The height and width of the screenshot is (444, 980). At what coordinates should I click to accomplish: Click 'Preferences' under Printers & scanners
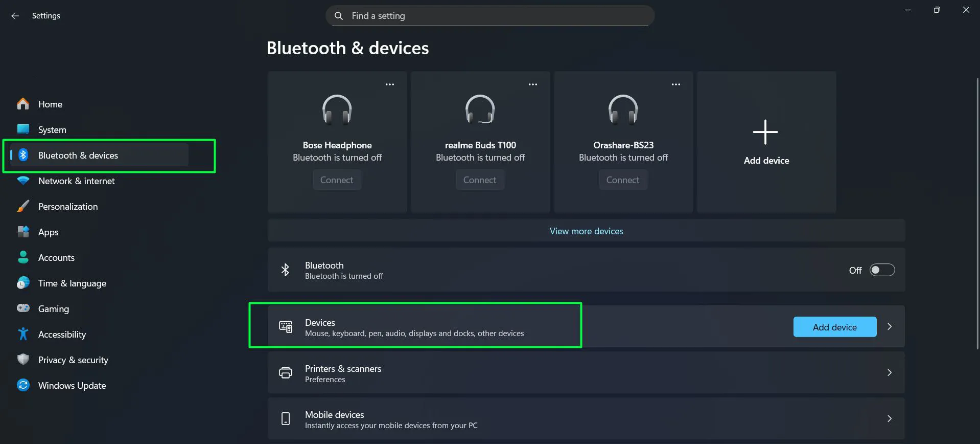point(325,380)
